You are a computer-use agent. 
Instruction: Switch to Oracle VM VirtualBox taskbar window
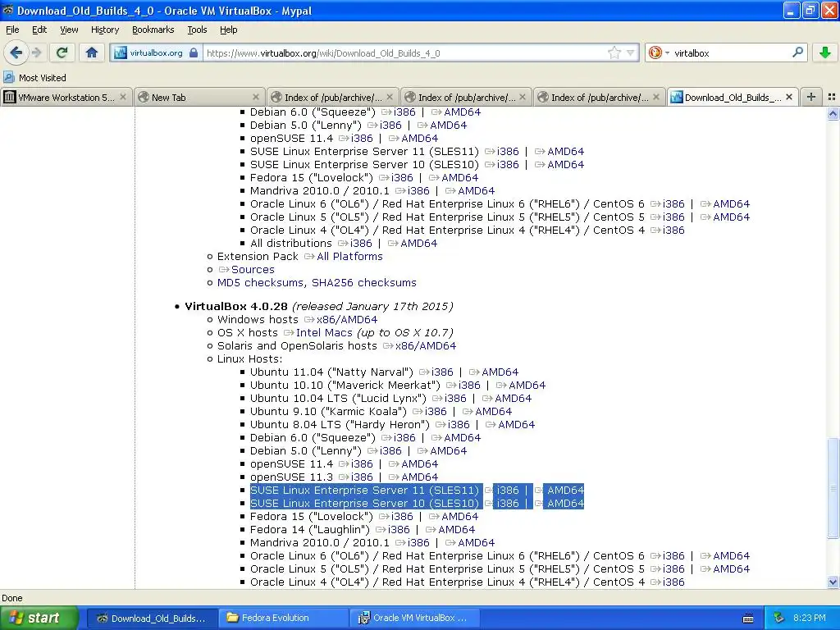click(x=413, y=618)
